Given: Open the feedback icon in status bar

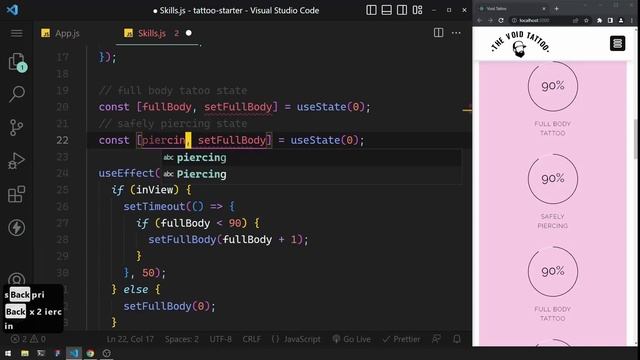Looking at the screenshot, I should pos(436,339).
